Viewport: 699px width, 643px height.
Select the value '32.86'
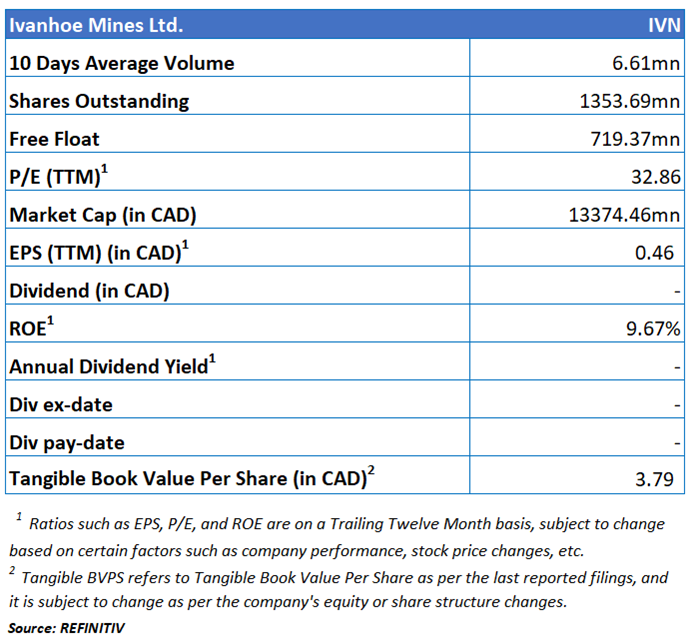[x=656, y=177]
